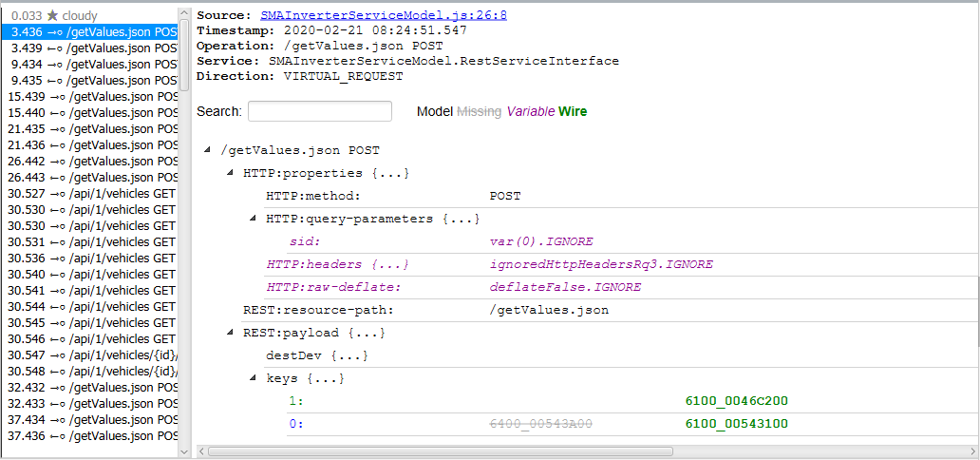The width and height of the screenshot is (980, 460).
Task: Select the 15.439 /getValues.json entry
Action: click(x=90, y=97)
